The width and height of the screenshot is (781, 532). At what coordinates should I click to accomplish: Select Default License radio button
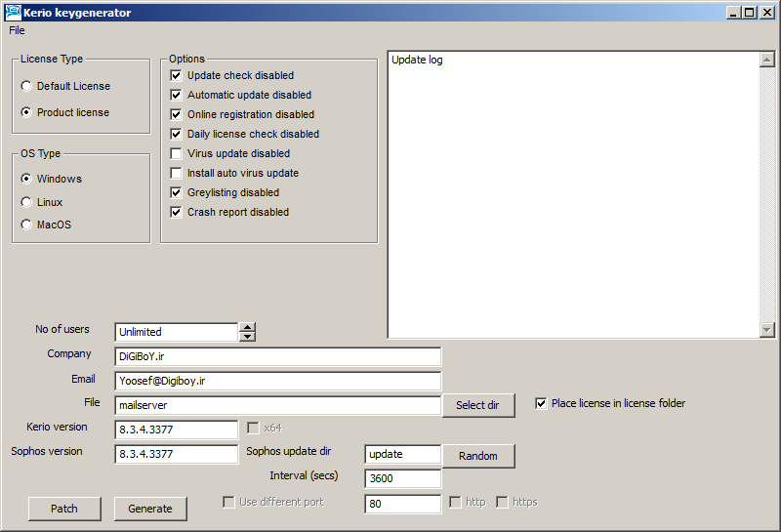pos(26,86)
